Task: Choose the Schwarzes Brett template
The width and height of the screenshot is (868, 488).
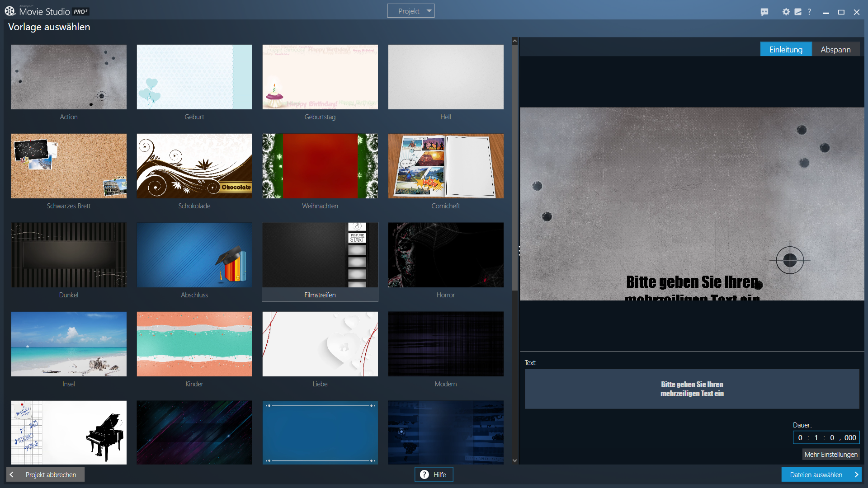Action: (x=69, y=166)
